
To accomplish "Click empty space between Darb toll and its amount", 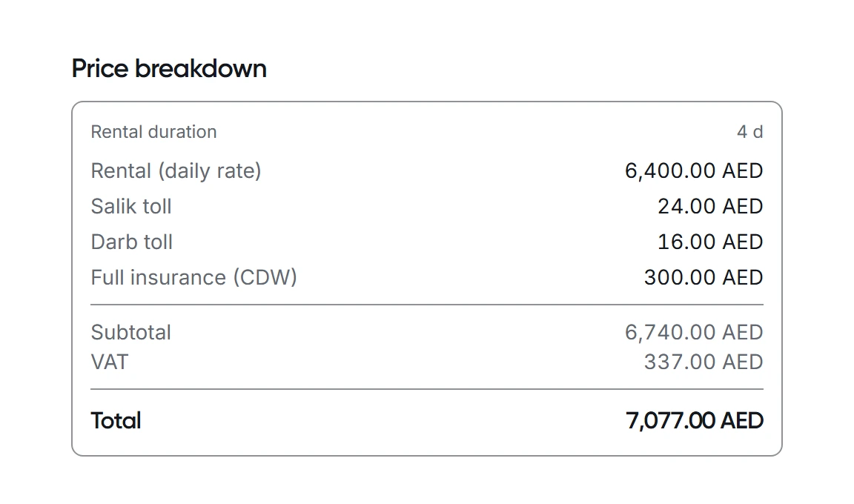I will pyautogui.click(x=414, y=242).
